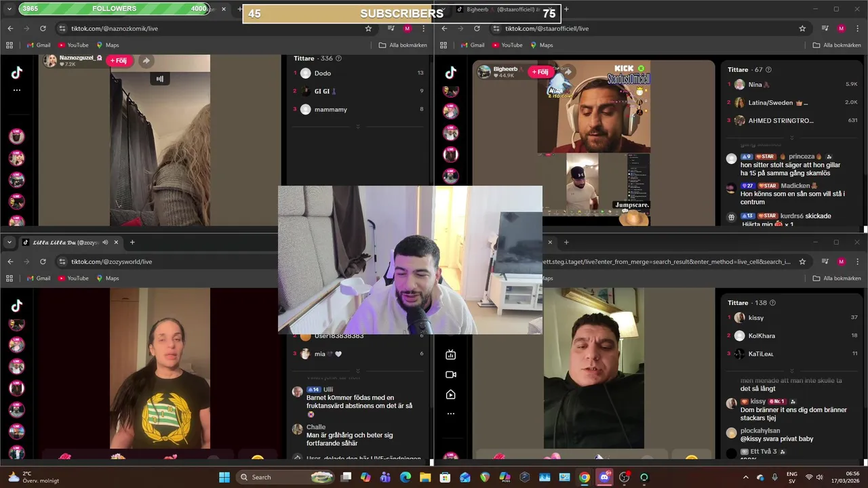Toggle microphone icon in system tray
This screenshot has width=868, height=488.
774,477
